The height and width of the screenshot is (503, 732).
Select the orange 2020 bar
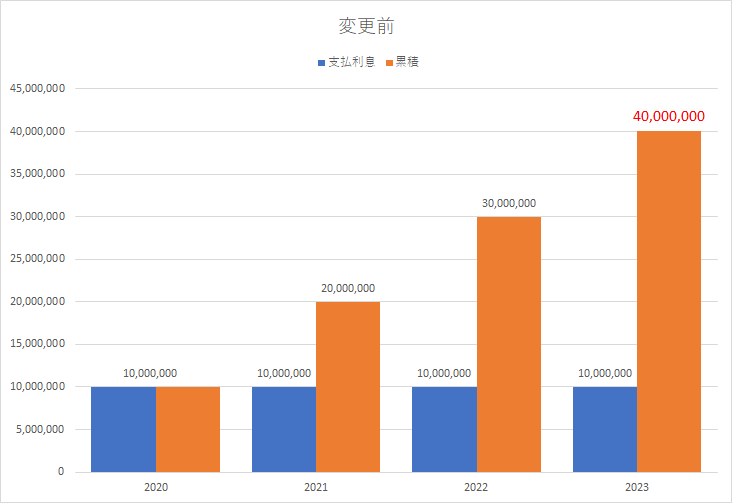(188, 429)
